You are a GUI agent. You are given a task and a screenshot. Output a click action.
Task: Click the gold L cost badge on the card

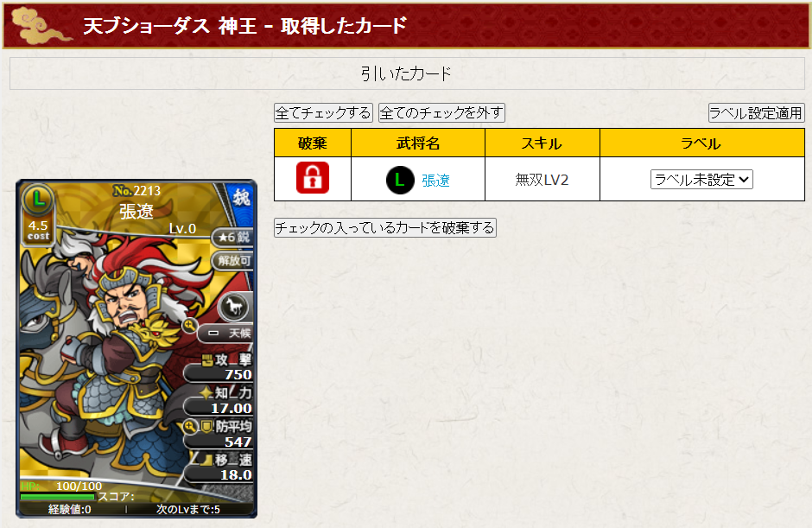click(x=38, y=200)
